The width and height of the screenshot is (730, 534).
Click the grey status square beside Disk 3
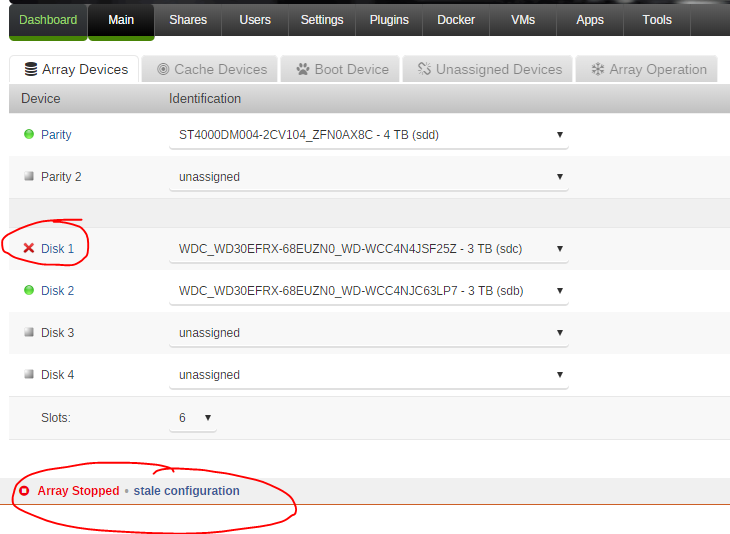tap(29, 332)
